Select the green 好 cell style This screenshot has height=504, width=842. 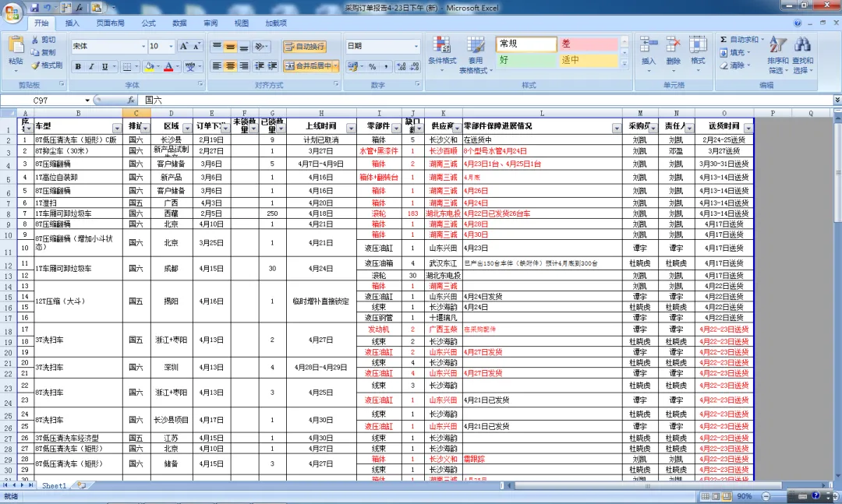point(526,60)
